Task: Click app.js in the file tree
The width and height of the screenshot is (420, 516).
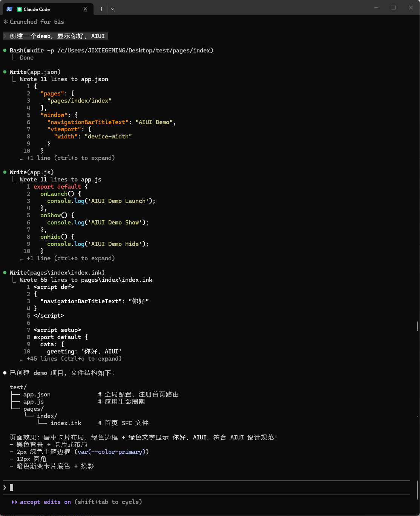Action: coord(34,402)
